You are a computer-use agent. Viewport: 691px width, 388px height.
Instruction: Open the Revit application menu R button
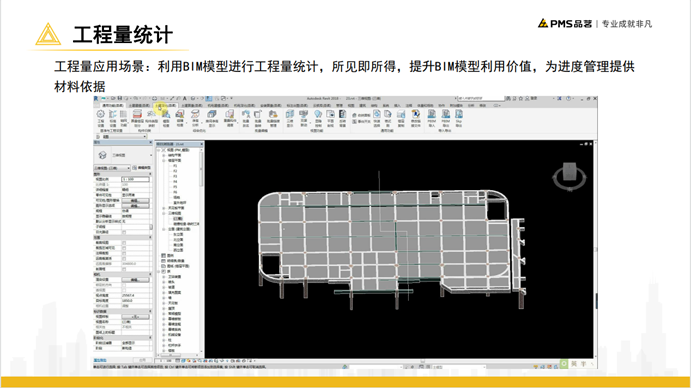click(x=97, y=99)
